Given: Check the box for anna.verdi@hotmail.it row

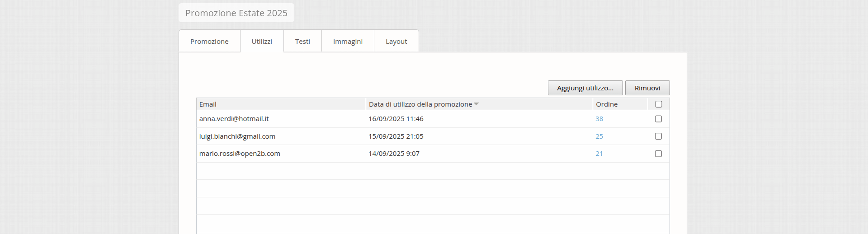Looking at the screenshot, I should pyautogui.click(x=659, y=119).
